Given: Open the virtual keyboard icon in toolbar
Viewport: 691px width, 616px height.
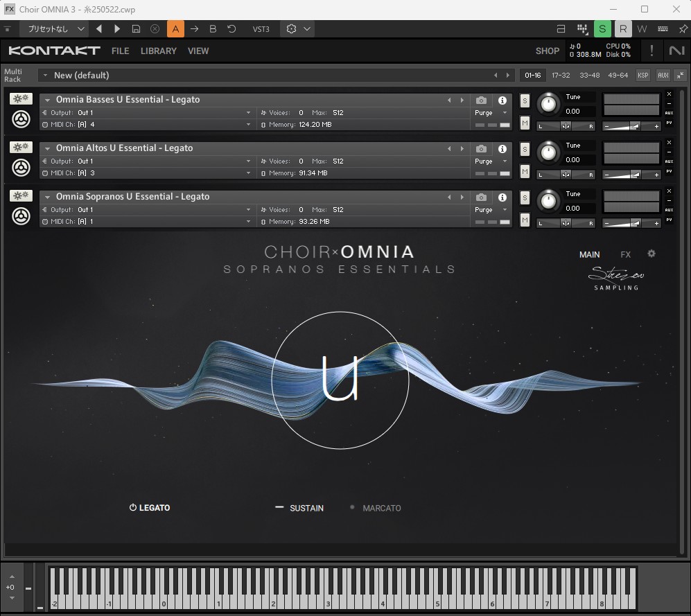Looking at the screenshot, I should point(663,29).
